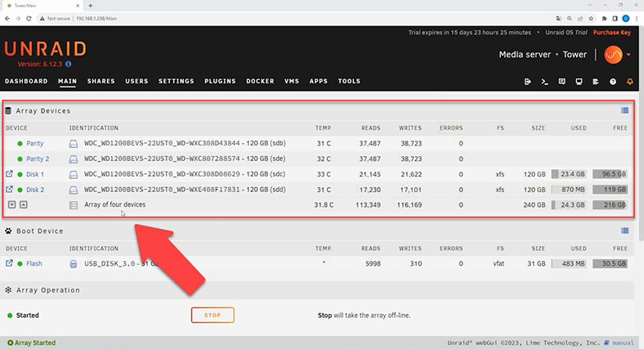Click the Parity green status indicator
This screenshot has height=349, width=644.
pyautogui.click(x=20, y=144)
